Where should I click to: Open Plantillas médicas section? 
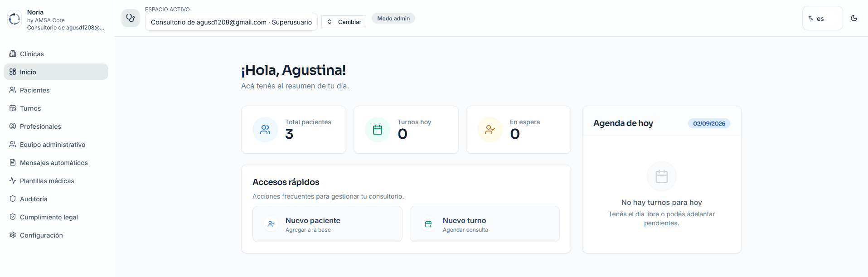[56, 180]
